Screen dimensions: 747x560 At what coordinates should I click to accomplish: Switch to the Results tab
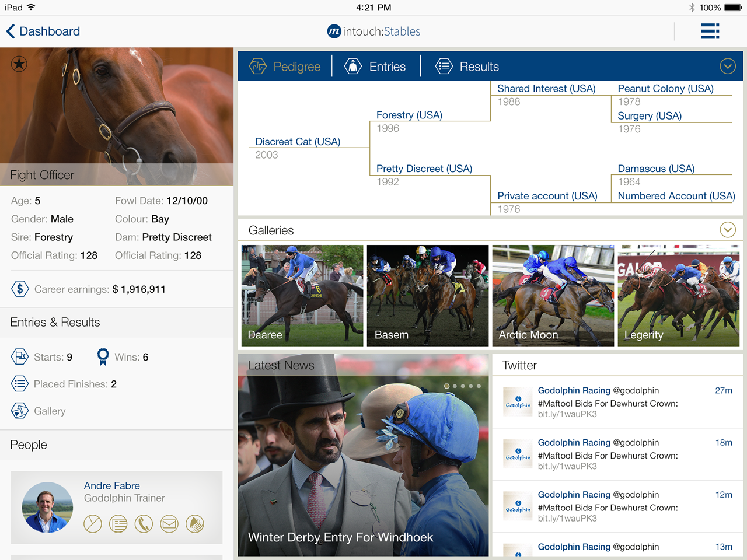pyautogui.click(x=467, y=66)
